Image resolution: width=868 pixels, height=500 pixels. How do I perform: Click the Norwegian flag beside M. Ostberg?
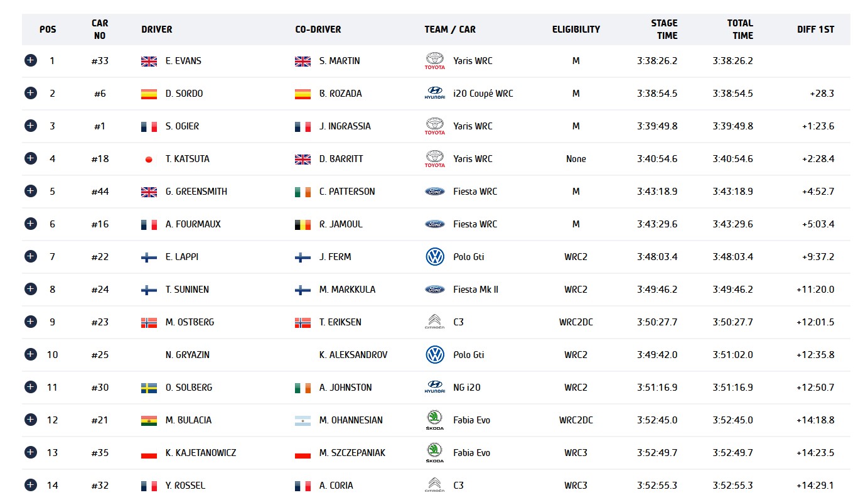(149, 322)
